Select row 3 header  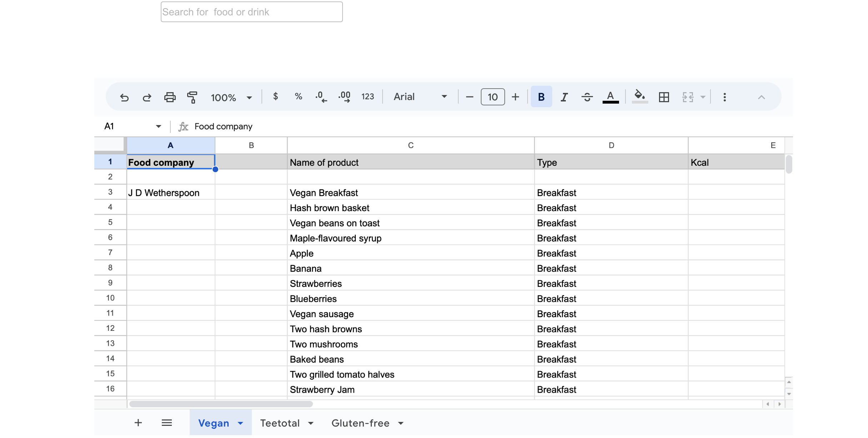pos(110,192)
